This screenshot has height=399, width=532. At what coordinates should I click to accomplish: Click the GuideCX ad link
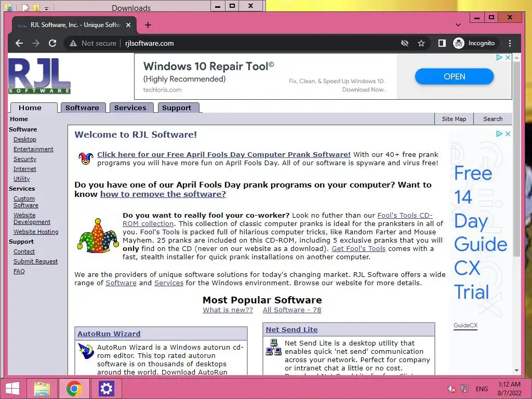465,325
